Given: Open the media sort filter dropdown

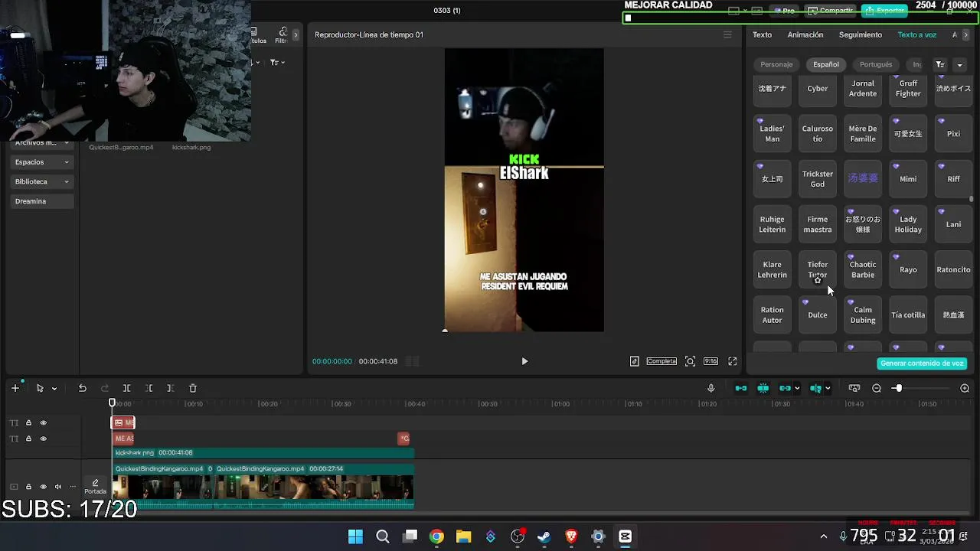Looking at the screenshot, I should [x=277, y=62].
